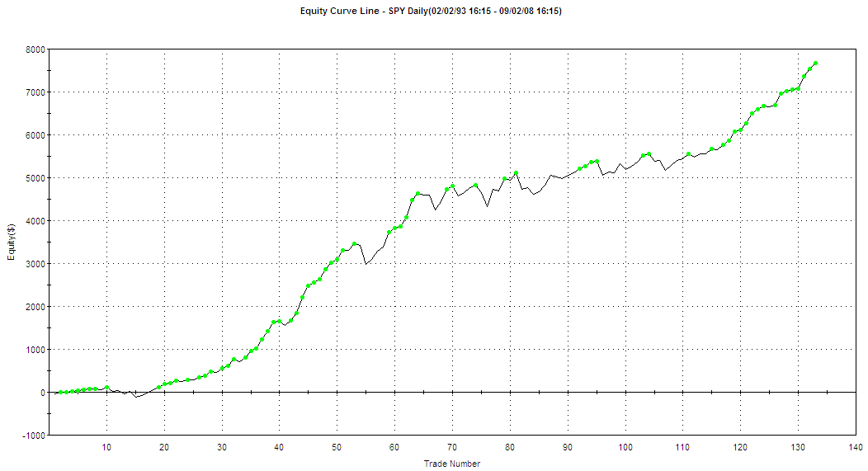This screenshot has width=868, height=471.
Task: Click the 120 tick label on the x-axis
Action: point(740,447)
